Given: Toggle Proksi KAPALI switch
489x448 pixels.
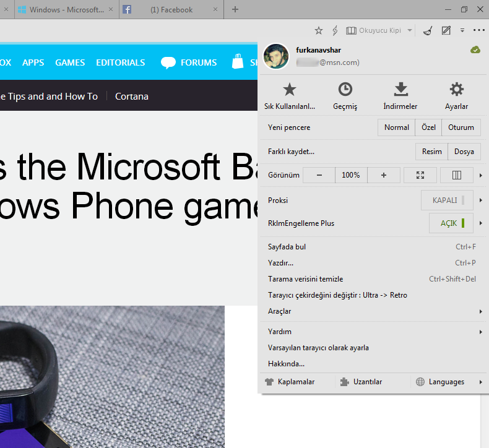Looking at the screenshot, I should coord(447,200).
